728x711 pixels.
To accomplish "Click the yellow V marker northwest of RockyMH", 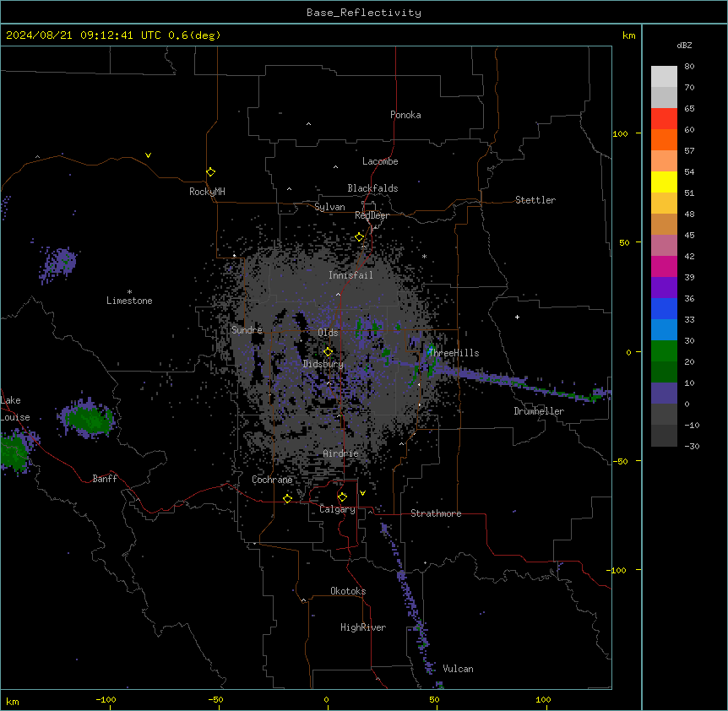I will [x=148, y=155].
